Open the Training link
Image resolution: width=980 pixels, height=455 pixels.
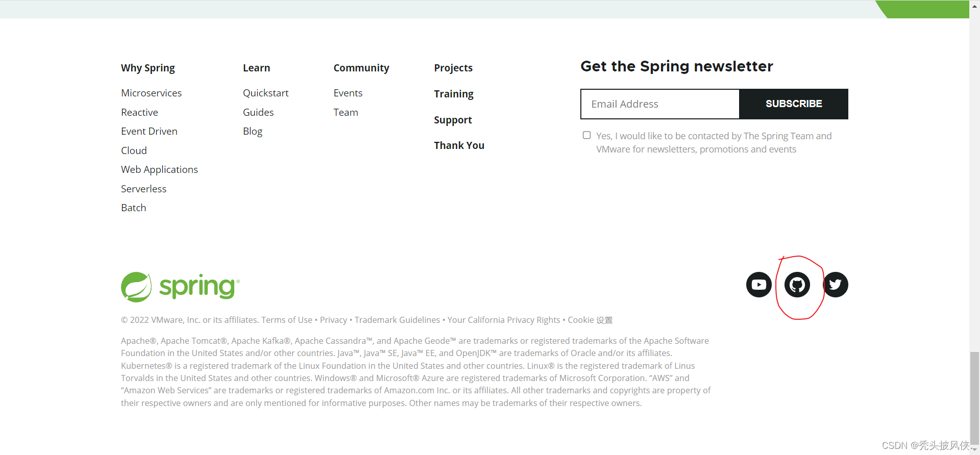pos(454,94)
